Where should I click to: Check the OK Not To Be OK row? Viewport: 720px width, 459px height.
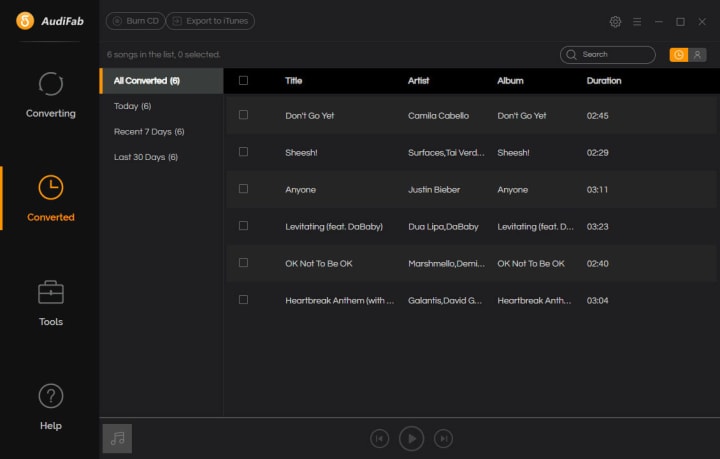(243, 263)
